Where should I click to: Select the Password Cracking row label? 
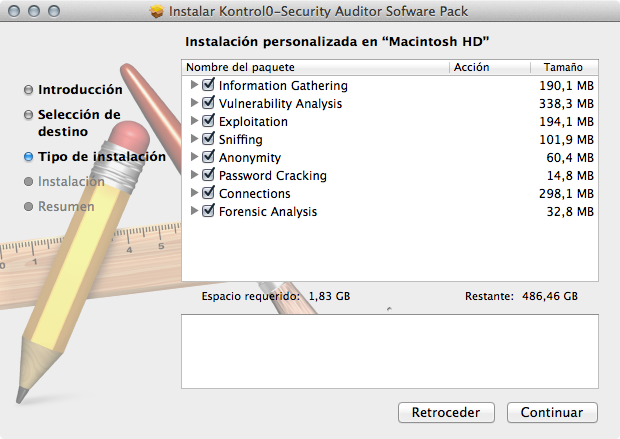[x=273, y=176]
